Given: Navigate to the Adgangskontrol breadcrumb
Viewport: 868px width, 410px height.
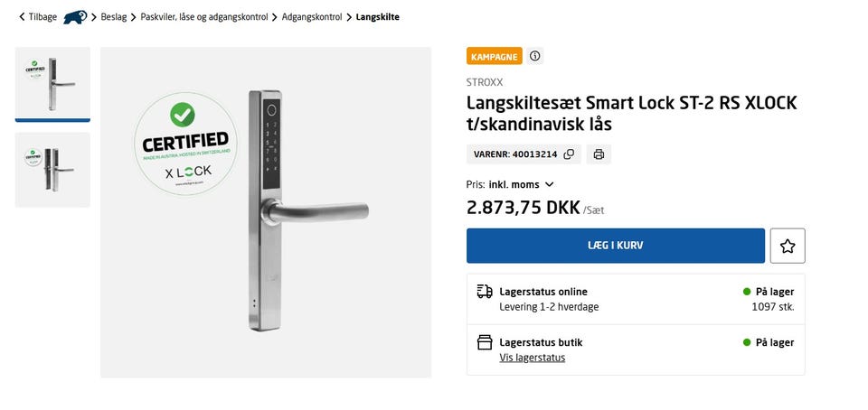Looking at the screenshot, I should coord(312,16).
